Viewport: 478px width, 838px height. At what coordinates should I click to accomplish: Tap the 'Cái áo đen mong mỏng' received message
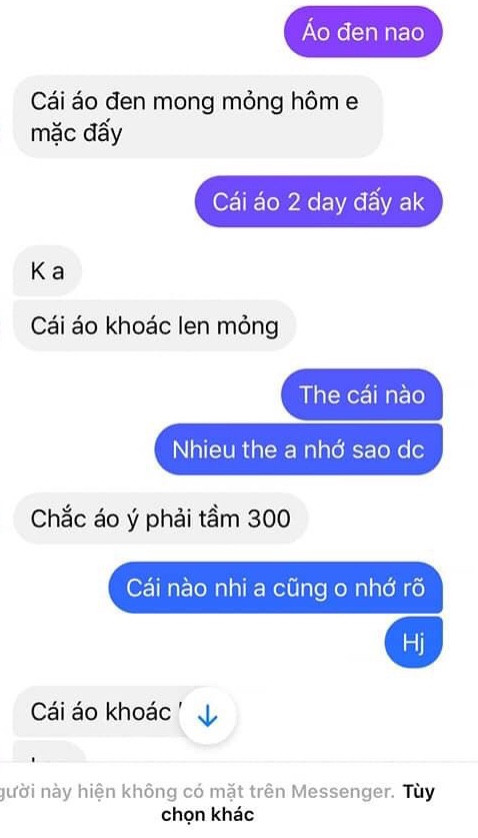click(x=198, y=117)
